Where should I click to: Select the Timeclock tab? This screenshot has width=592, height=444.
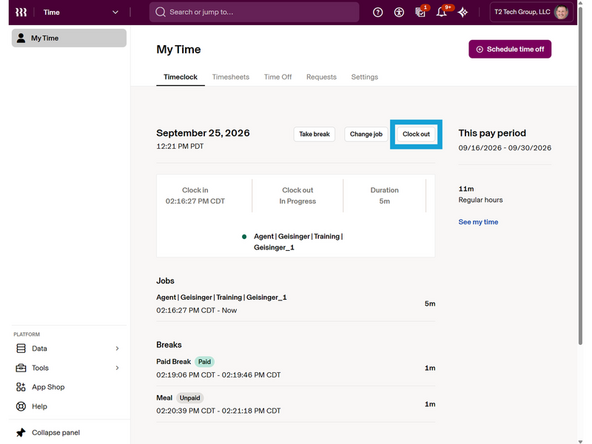180,77
